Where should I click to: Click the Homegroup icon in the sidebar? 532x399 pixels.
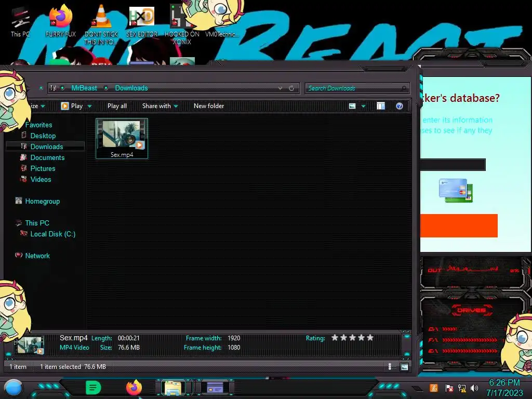point(19,201)
